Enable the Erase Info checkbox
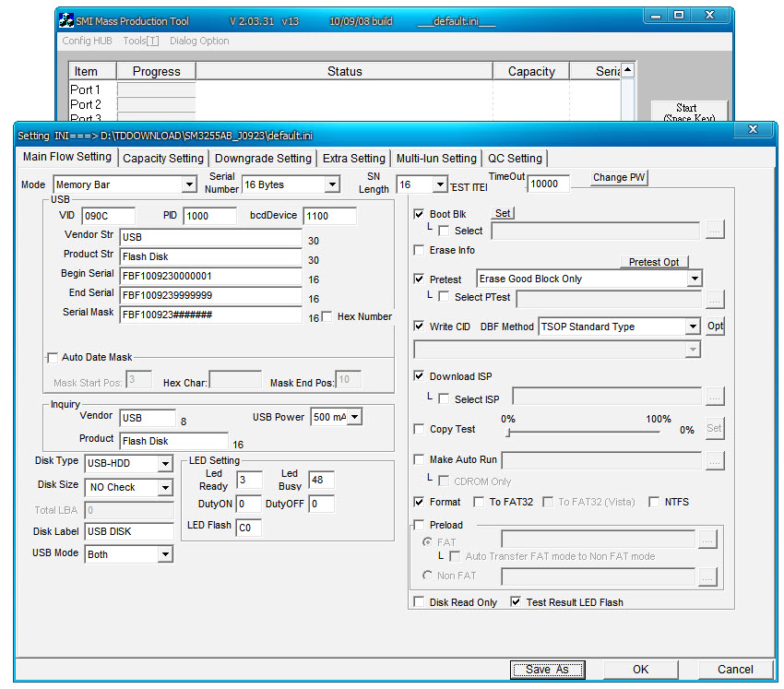This screenshot has width=784, height=689. pyautogui.click(x=420, y=250)
